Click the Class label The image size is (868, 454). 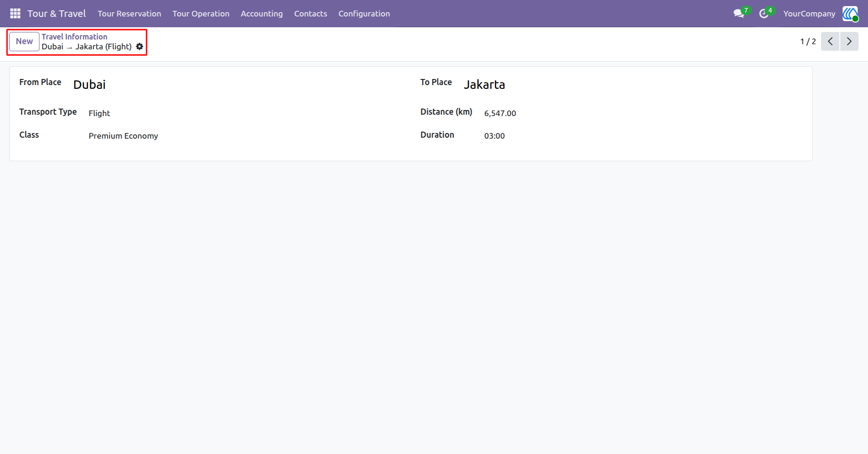tap(29, 135)
